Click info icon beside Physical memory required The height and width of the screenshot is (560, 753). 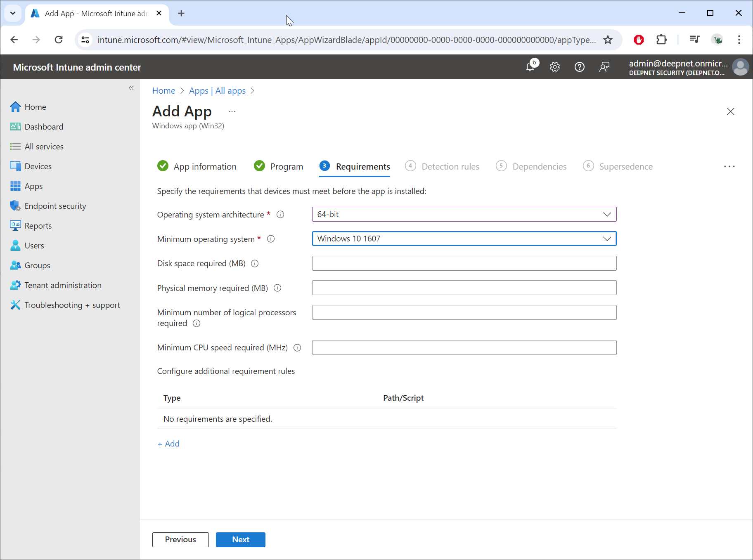[277, 288]
